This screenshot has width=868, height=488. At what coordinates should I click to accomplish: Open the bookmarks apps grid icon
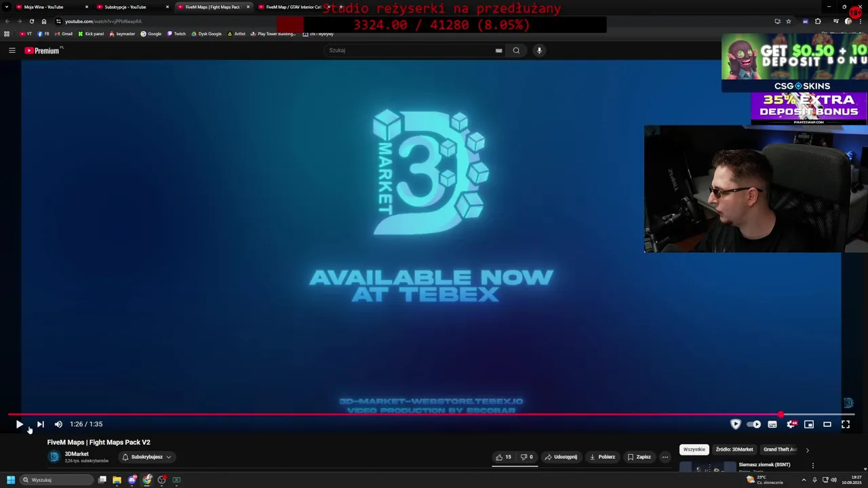click(7, 34)
